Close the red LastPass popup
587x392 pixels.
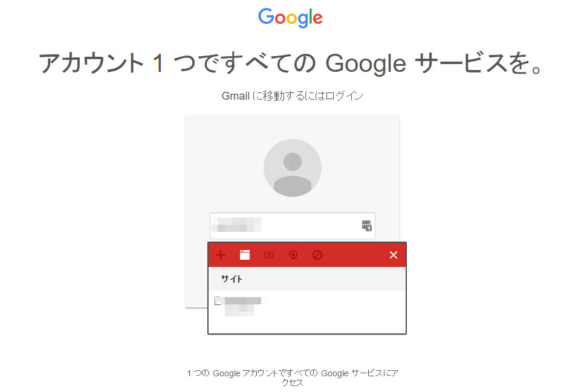[394, 255]
